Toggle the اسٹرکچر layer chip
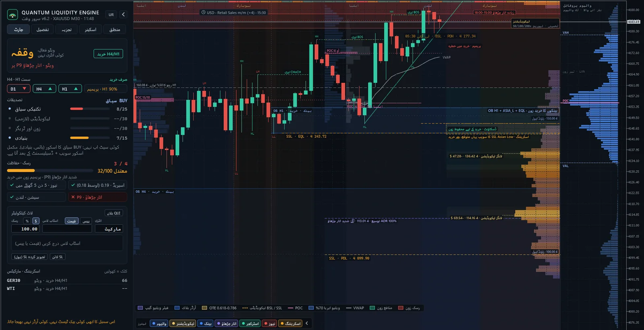Screen dimensions: 644x330 click(250, 324)
